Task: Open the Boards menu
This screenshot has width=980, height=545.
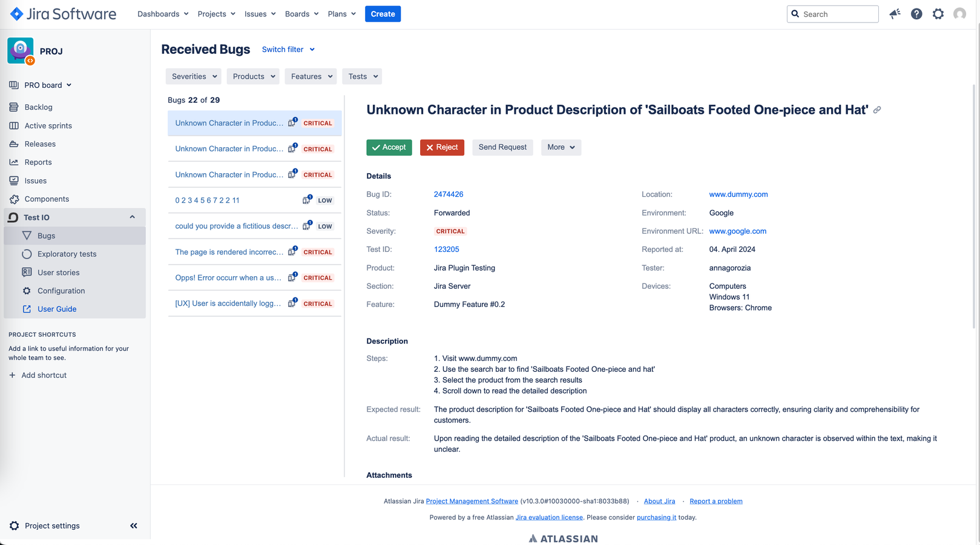Action: [301, 14]
